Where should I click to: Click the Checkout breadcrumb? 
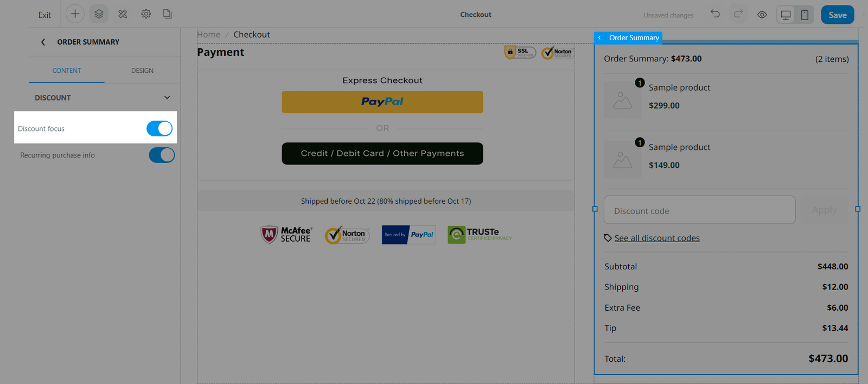pyautogui.click(x=252, y=34)
